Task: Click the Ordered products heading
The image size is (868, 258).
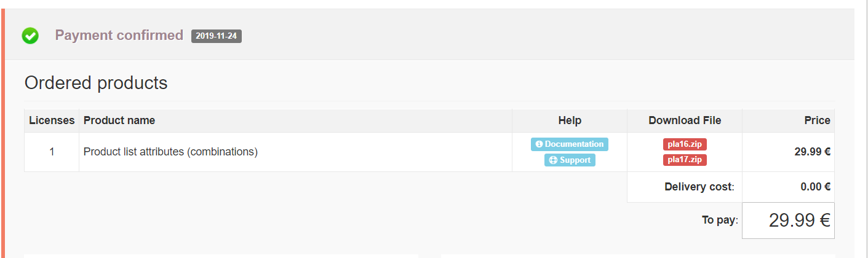Action: tap(96, 83)
